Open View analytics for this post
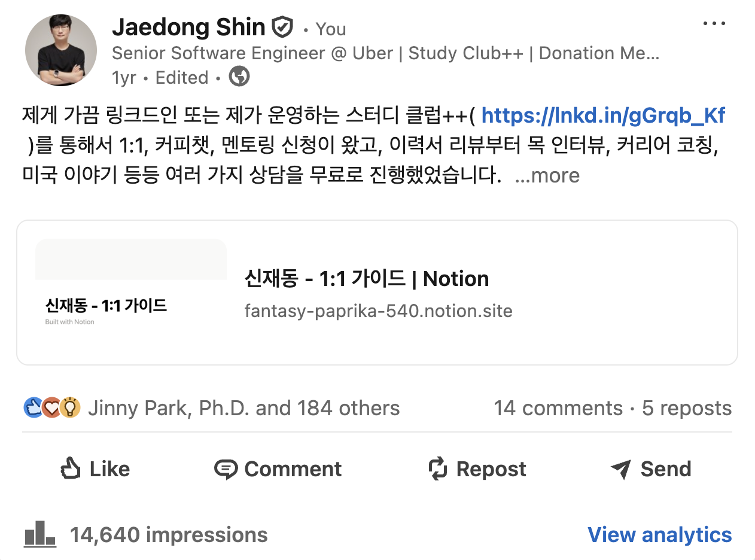 pyautogui.click(x=660, y=534)
